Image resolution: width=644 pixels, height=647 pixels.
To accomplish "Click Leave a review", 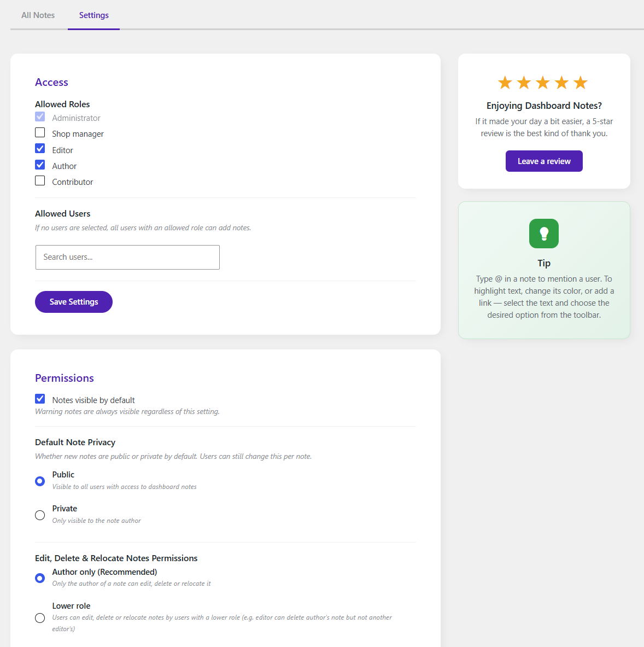I will (543, 161).
